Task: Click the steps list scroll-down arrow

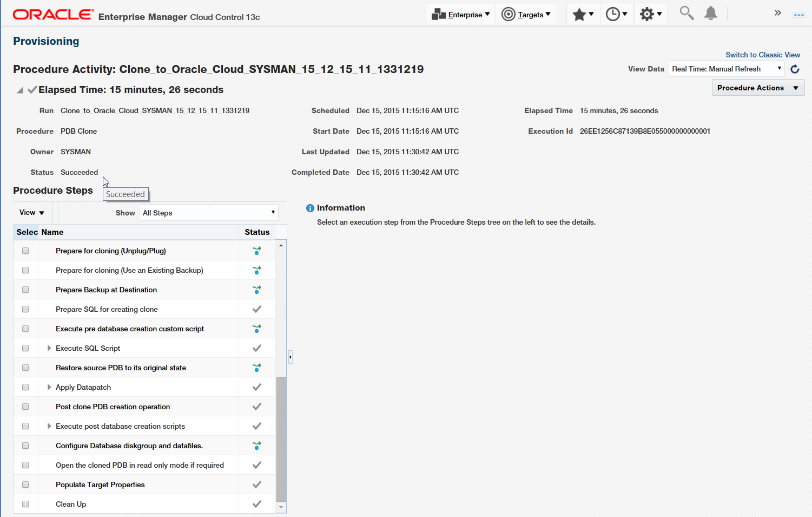Action: click(281, 508)
